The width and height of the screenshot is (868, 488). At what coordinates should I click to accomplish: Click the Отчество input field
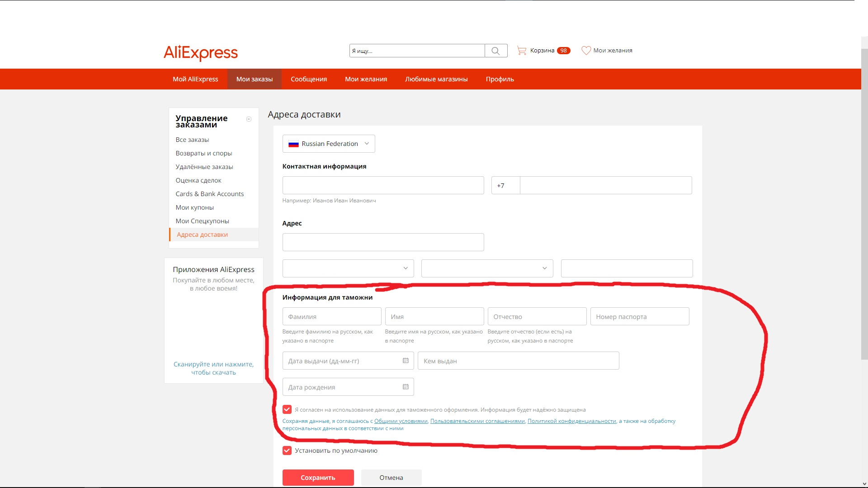[537, 316]
